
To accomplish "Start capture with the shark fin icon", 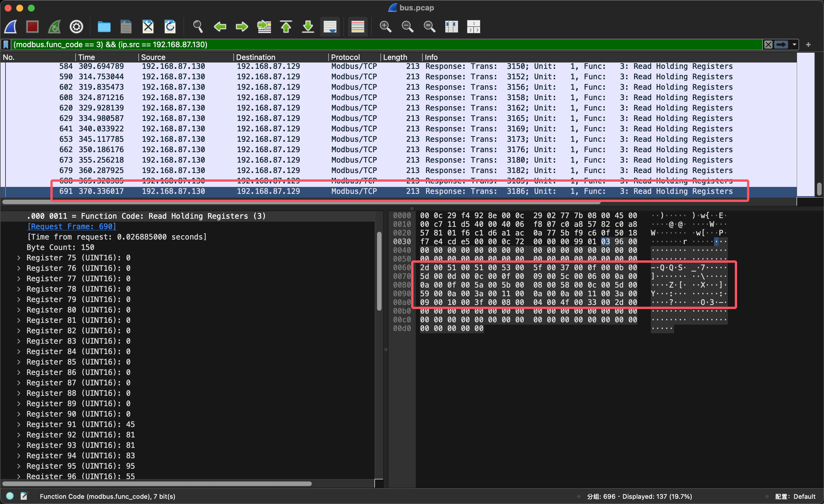I will [x=10, y=27].
